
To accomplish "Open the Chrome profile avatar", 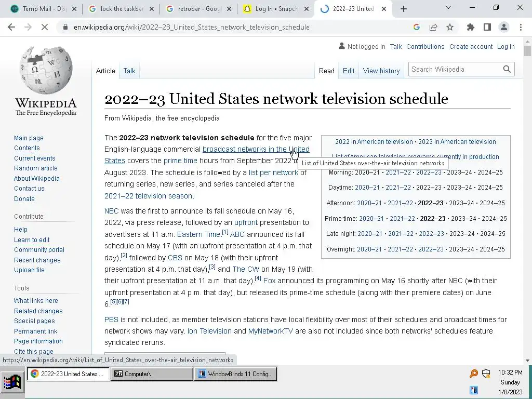I will pyautogui.click(x=504, y=27).
